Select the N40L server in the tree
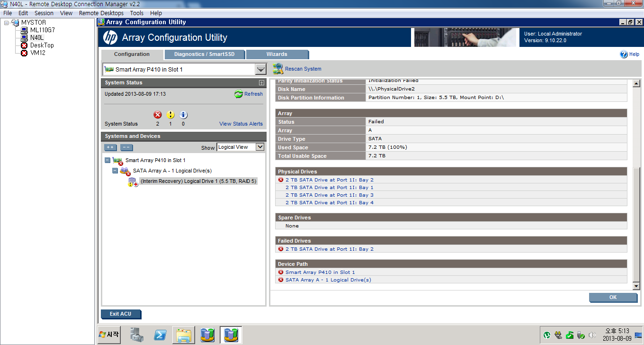644x345 pixels. [37, 38]
